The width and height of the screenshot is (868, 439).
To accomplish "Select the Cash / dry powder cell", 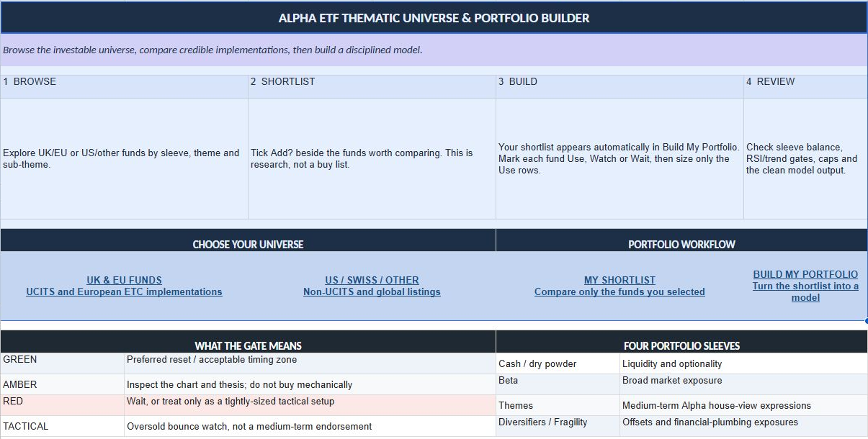I will (558, 363).
